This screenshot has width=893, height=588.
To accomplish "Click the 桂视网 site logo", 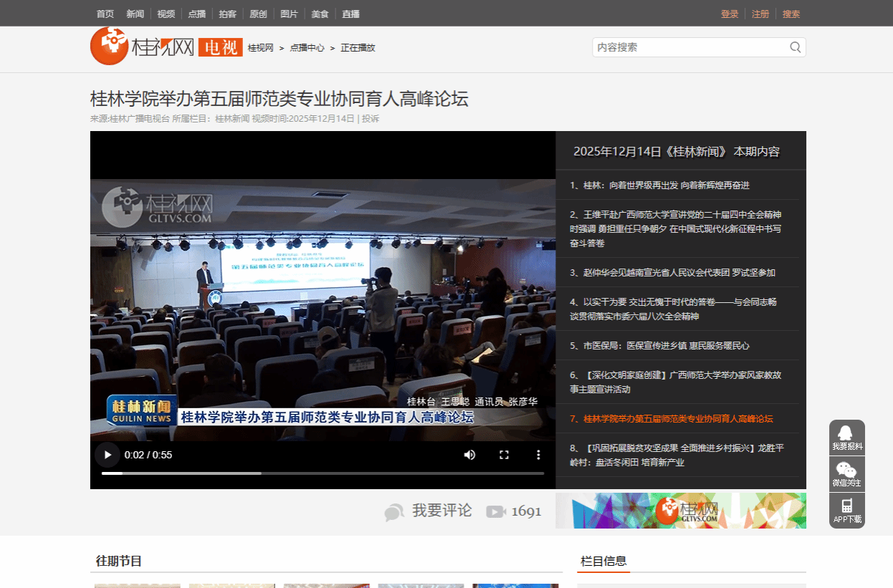I will (x=143, y=47).
